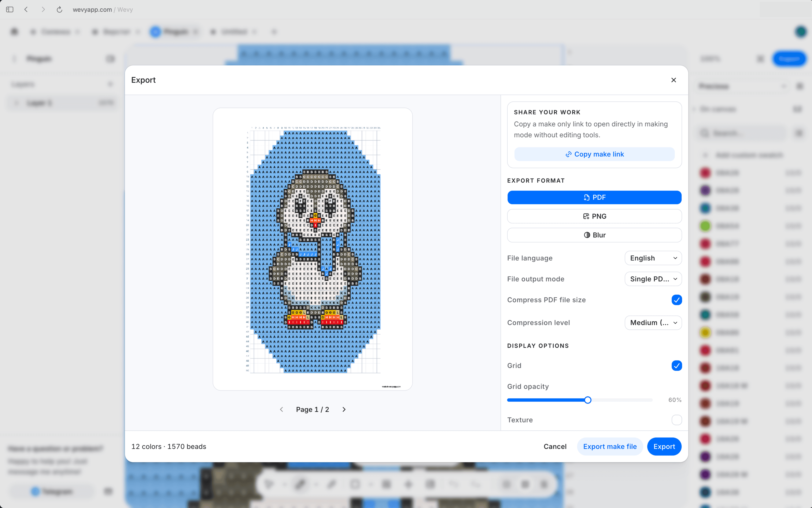Select PNG export format
The image size is (812, 508).
tap(594, 216)
